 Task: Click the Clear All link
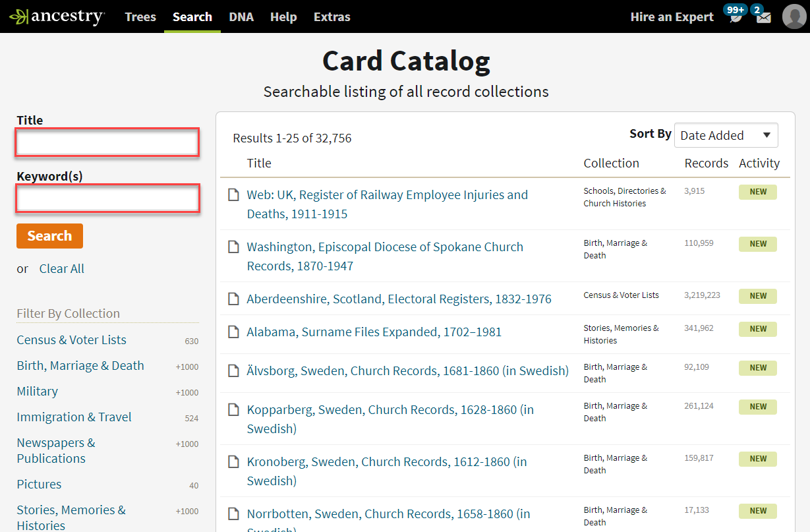coord(61,268)
